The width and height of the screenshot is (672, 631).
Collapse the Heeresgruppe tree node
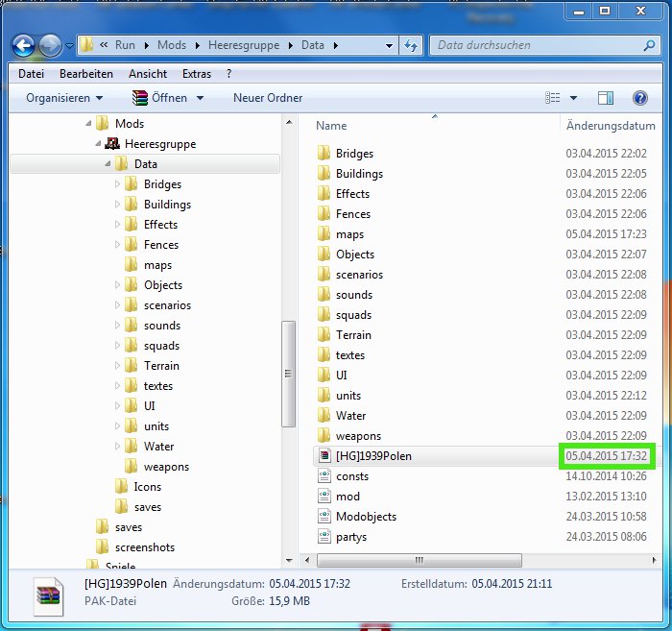(x=98, y=144)
